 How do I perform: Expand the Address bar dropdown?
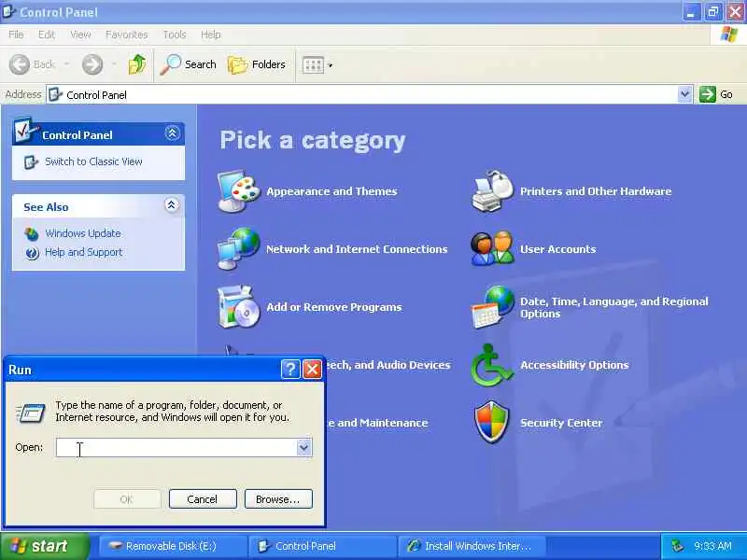pyautogui.click(x=684, y=94)
